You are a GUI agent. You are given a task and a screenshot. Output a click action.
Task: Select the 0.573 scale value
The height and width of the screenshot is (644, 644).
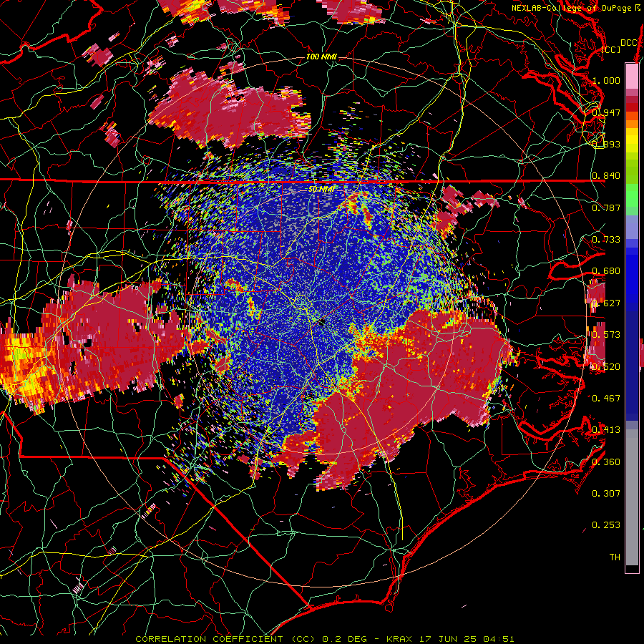[x=606, y=334]
